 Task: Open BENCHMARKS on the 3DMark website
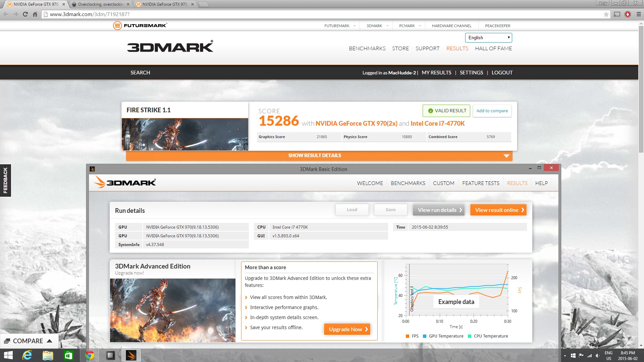367,48
